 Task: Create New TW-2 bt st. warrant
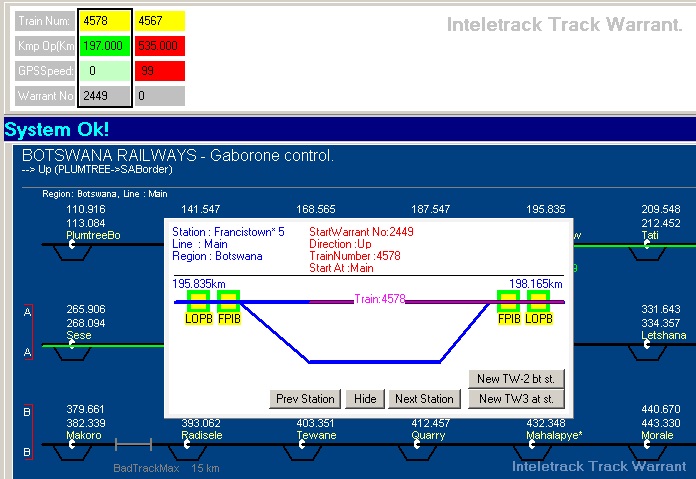tap(516, 379)
